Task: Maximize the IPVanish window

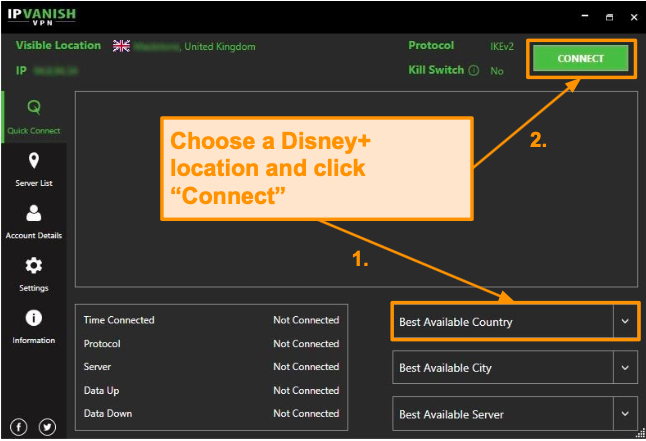Action: pyautogui.click(x=609, y=17)
